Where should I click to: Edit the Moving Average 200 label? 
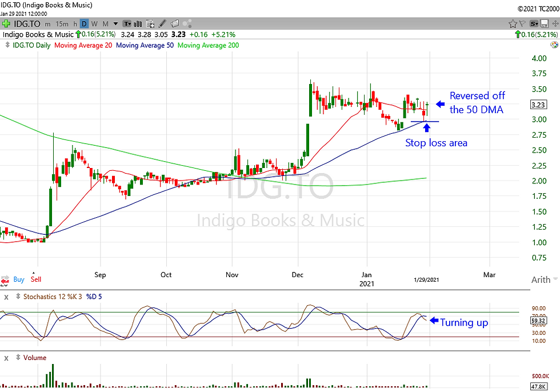tap(208, 45)
